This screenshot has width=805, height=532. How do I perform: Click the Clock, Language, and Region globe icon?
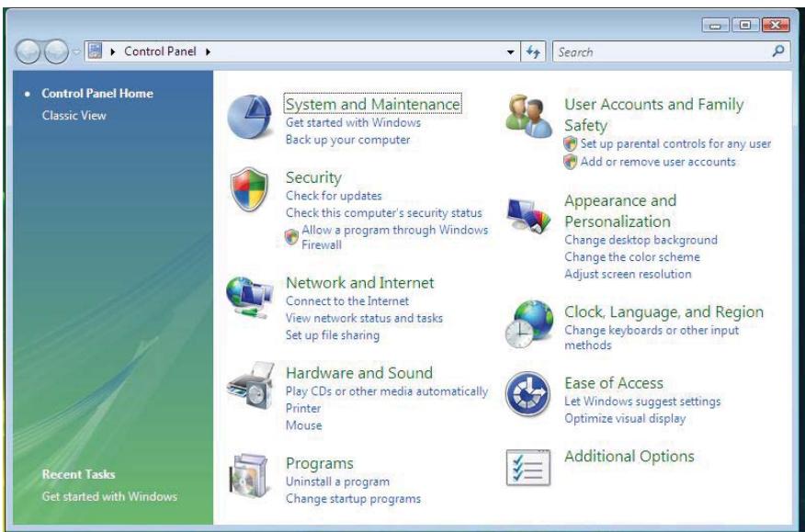coord(529,324)
